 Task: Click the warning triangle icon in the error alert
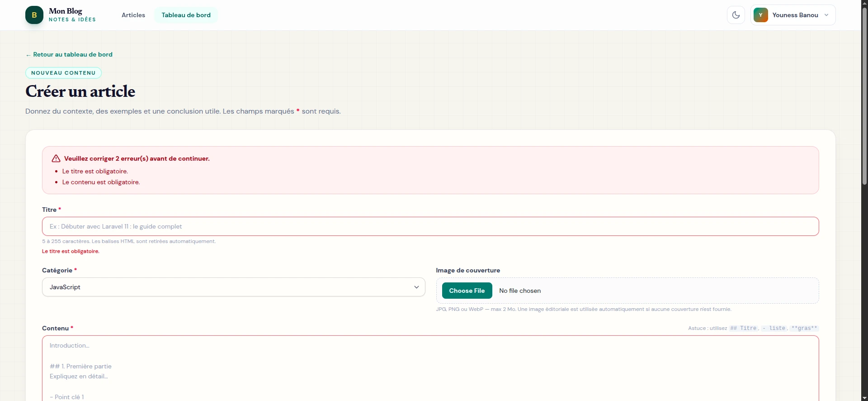(56, 158)
